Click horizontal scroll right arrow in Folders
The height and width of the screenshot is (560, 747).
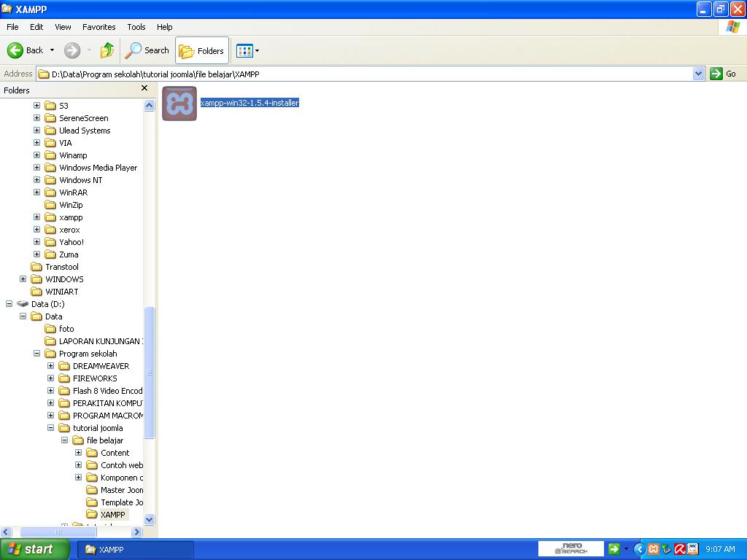point(136,532)
